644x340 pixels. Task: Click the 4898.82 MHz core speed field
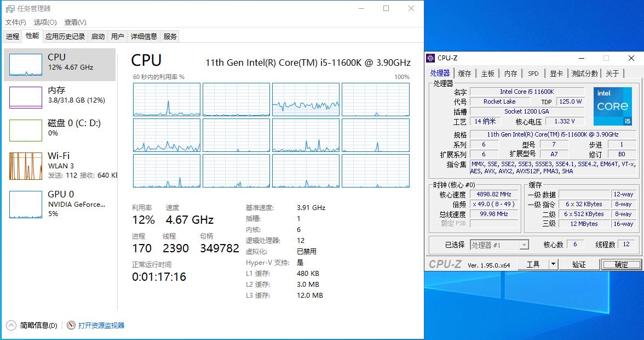click(494, 195)
